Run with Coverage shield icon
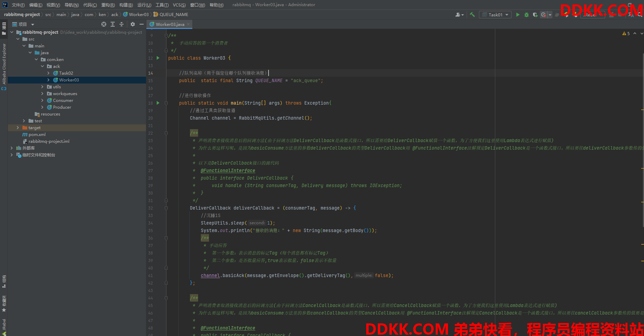 point(535,15)
